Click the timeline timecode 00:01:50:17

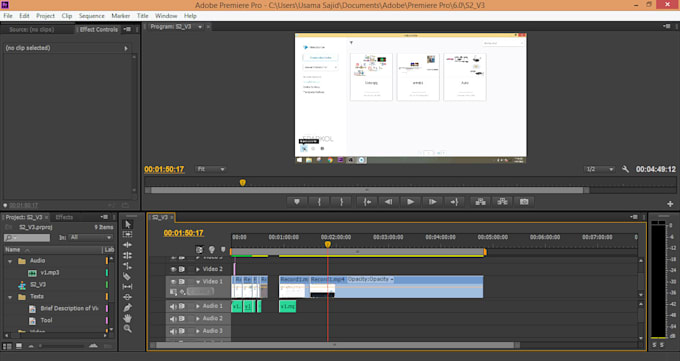coord(183,233)
